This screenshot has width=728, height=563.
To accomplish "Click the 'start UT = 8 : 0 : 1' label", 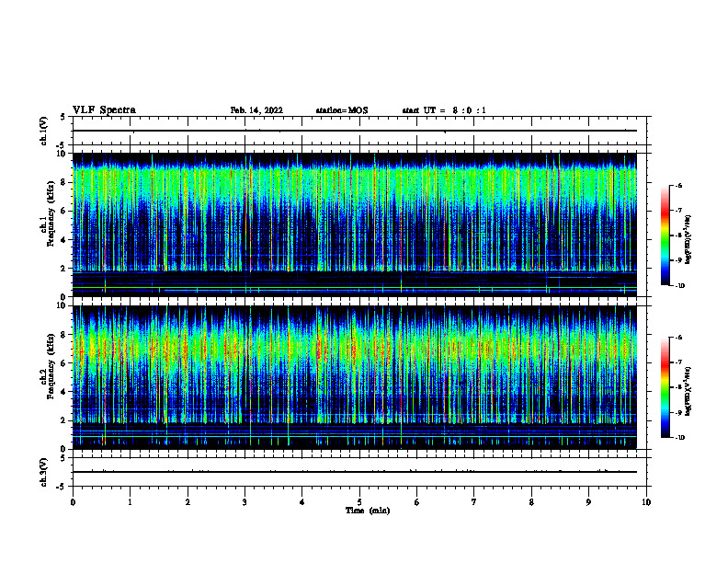I will (444, 110).
